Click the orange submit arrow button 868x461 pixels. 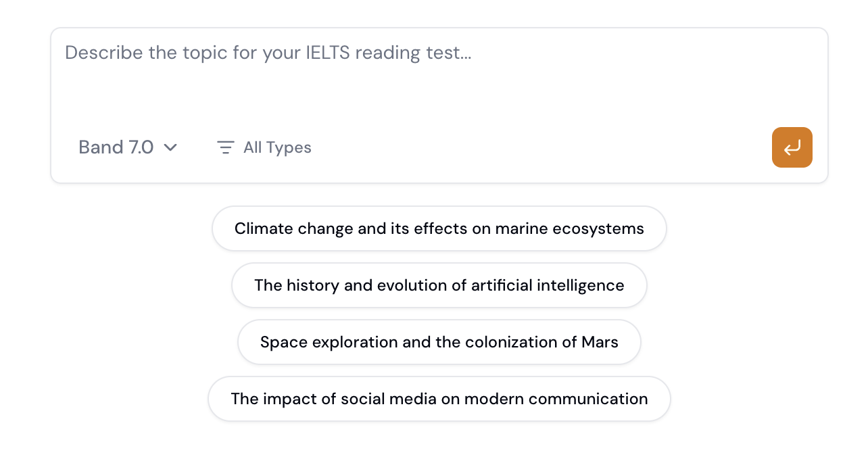click(x=792, y=147)
